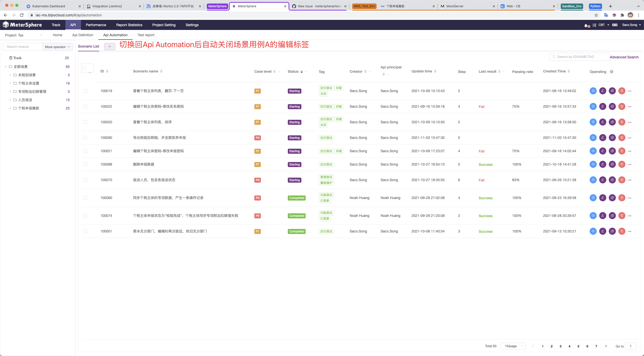Reload the page with the browser refresh icon
644x356 pixels.
[x=22, y=15]
